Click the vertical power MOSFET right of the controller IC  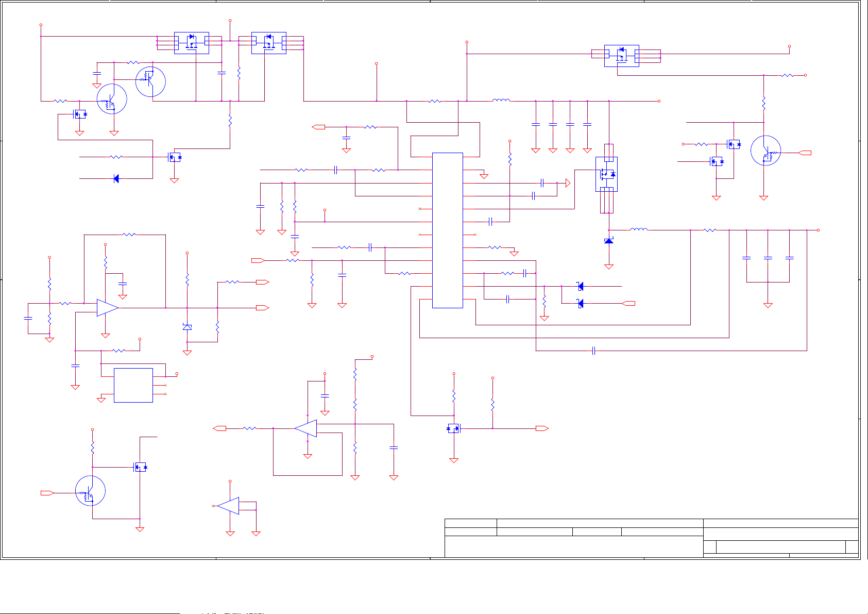(606, 174)
